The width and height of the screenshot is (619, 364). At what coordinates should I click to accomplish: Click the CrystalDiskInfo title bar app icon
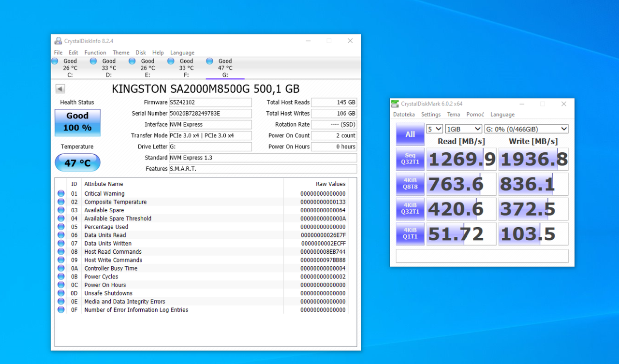click(58, 41)
